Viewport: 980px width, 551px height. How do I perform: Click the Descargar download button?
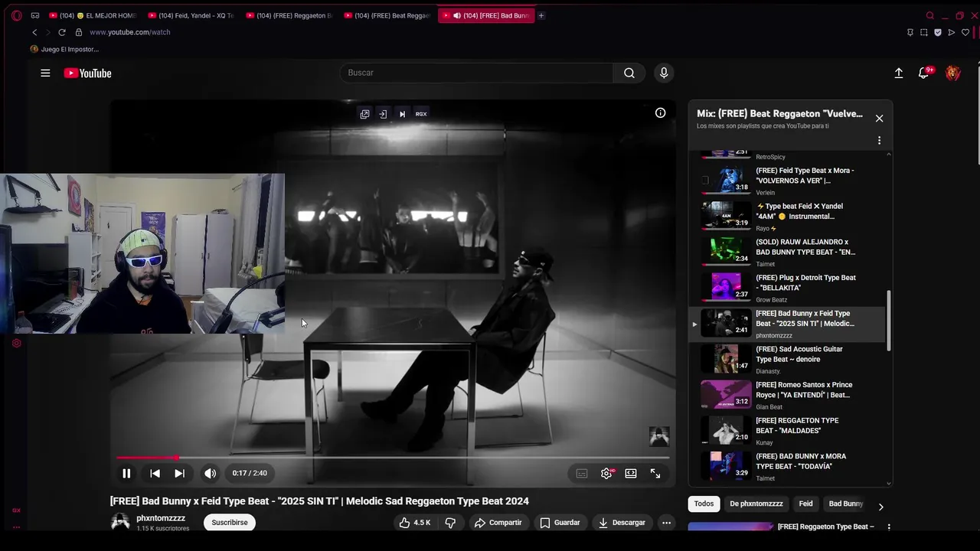pyautogui.click(x=622, y=523)
